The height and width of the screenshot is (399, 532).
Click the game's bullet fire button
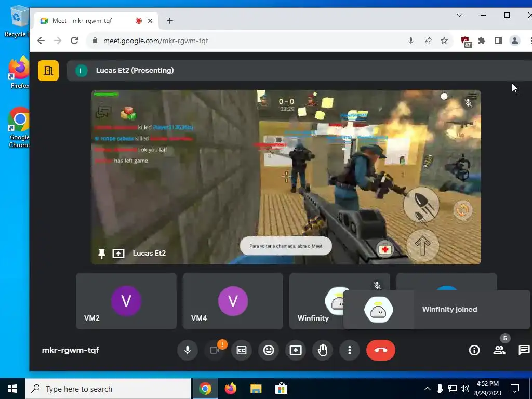coord(421,205)
